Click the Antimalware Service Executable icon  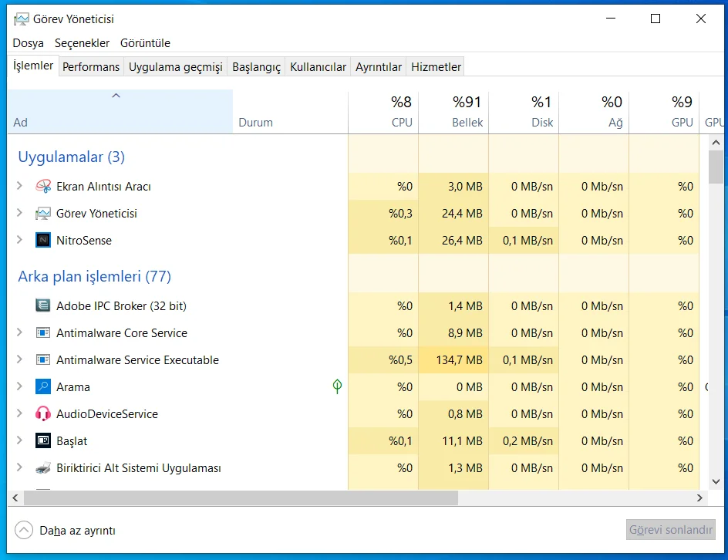(x=43, y=359)
